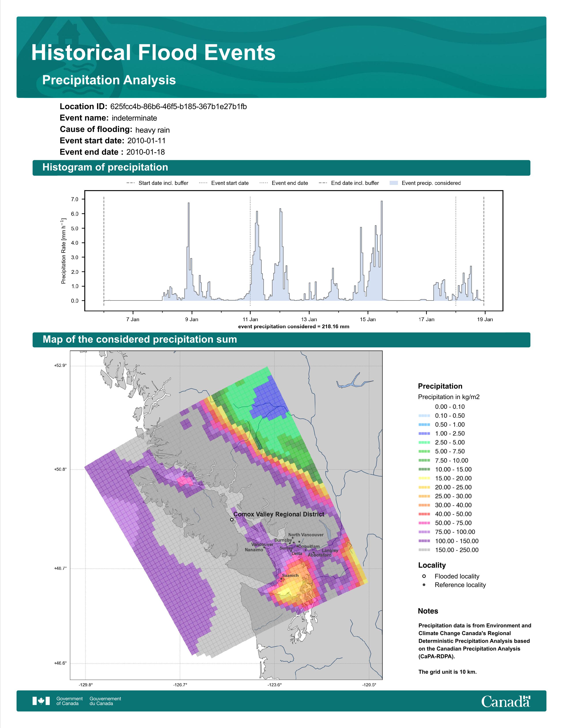Screen dimensions: 563x728
Task: Click the Saanich map label
Action: 290,575
